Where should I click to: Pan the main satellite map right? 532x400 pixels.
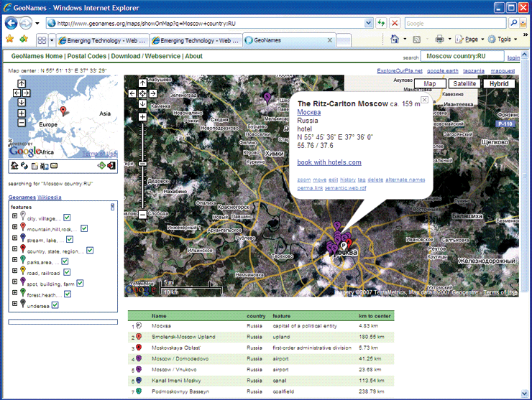[x=153, y=93]
